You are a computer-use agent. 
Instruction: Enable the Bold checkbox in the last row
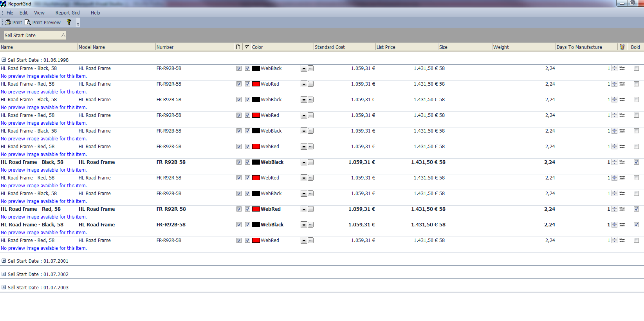click(x=636, y=240)
